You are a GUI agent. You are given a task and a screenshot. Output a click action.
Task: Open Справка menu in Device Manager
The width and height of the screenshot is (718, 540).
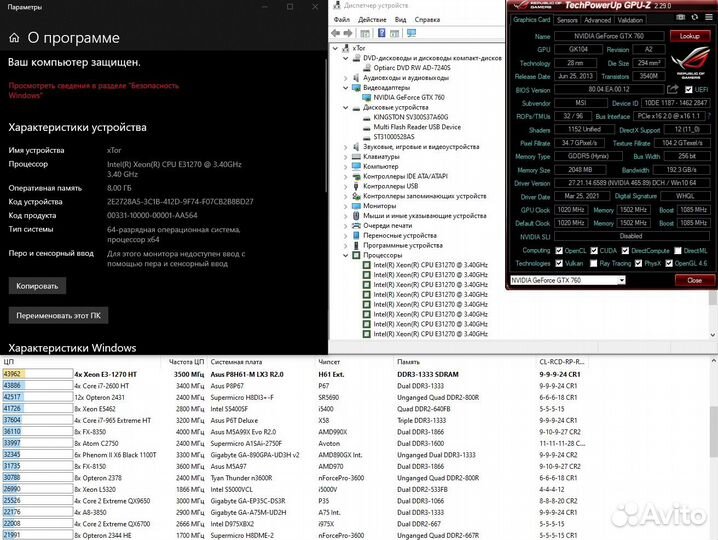427,20
